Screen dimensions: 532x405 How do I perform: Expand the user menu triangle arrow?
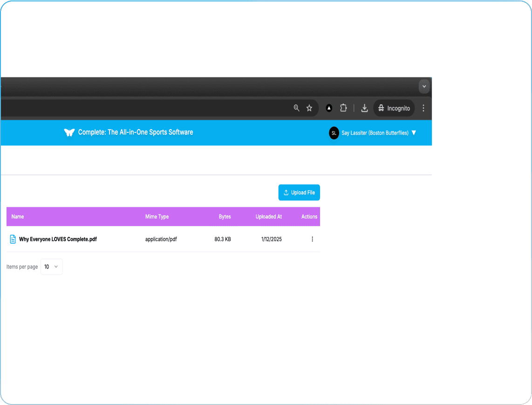tap(414, 133)
